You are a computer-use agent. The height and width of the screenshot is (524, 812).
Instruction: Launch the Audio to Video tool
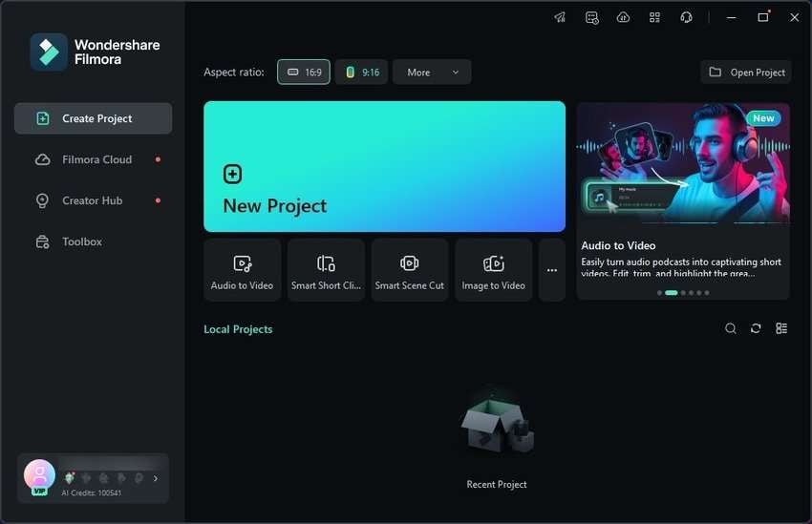[243, 270]
